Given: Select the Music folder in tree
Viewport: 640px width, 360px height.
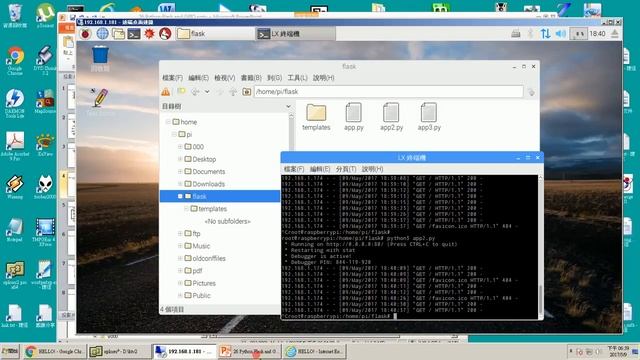Looking at the screenshot, I should pos(201,246).
